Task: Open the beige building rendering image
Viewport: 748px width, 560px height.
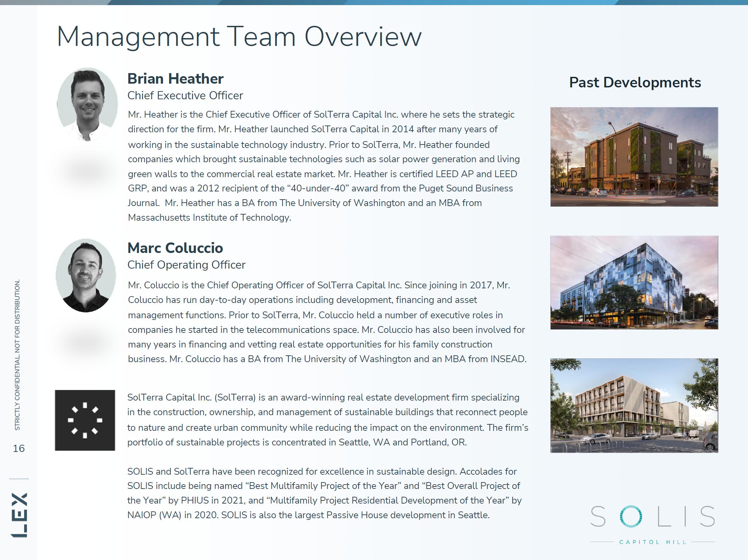Action: (634, 405)
